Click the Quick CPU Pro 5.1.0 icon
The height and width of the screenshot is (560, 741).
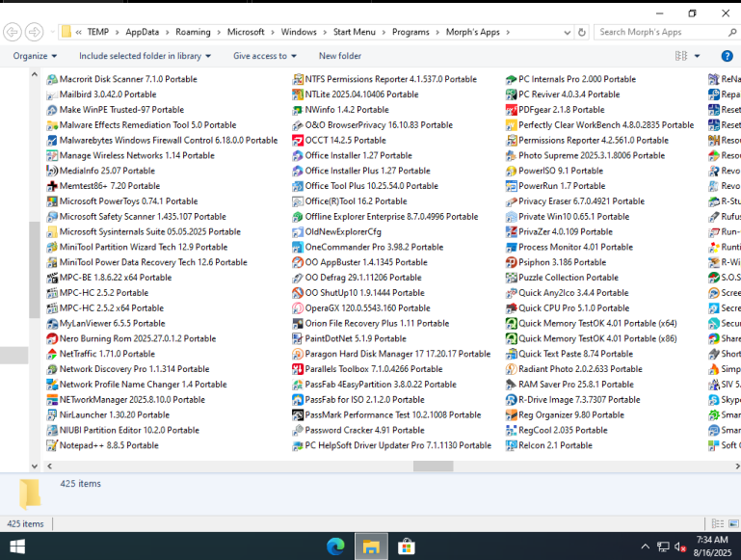click(512, 308)
